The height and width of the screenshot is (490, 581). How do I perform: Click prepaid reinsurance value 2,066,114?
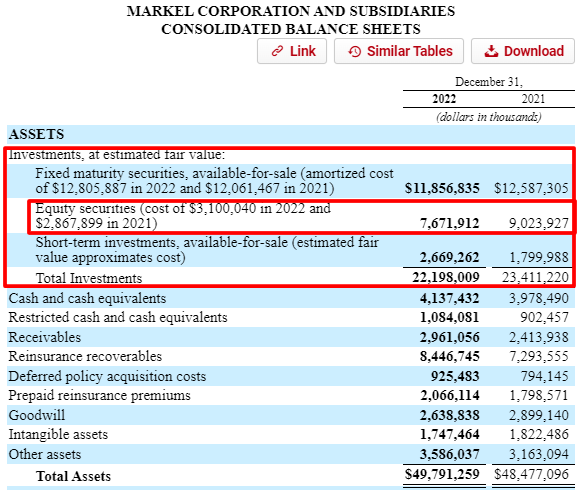click(x=449, y=395)
